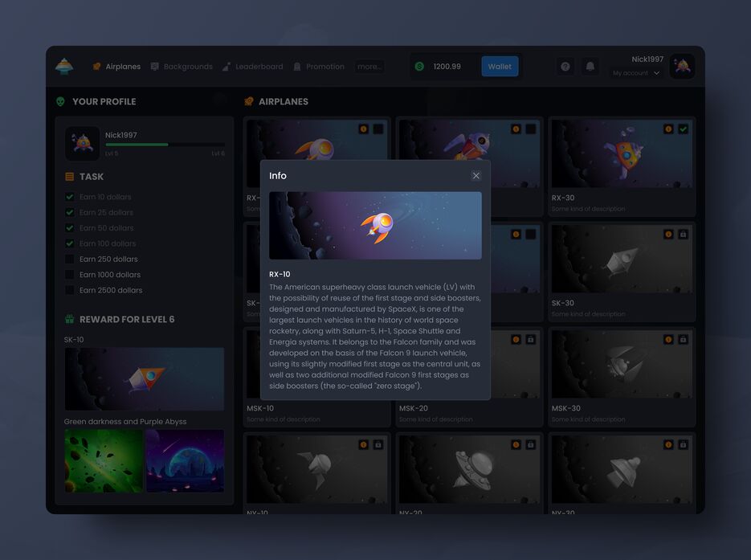Click the RX-10 title in Info dialog
751x560 pixels.
(280, 275)
